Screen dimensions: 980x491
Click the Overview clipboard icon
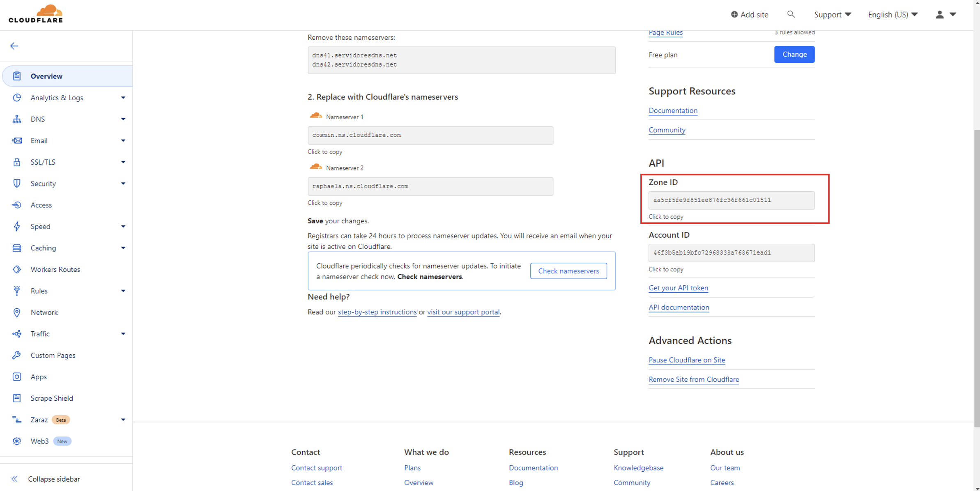[x=17, y=76]
